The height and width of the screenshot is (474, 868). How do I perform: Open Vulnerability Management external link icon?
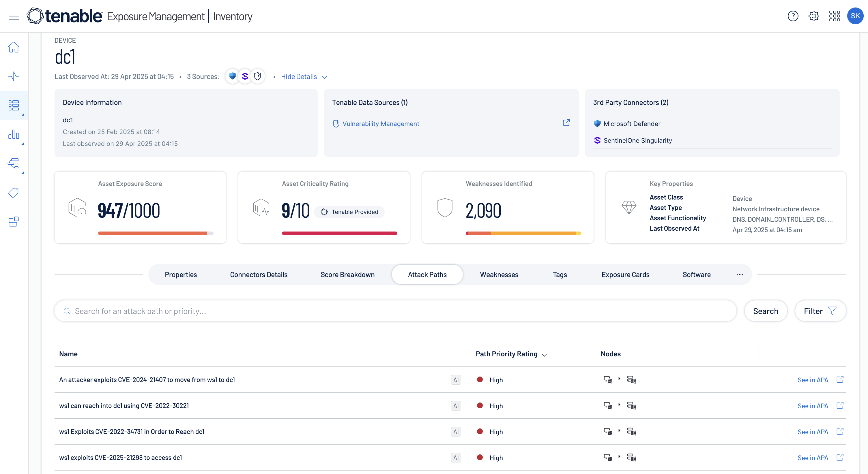pos(566,123)
